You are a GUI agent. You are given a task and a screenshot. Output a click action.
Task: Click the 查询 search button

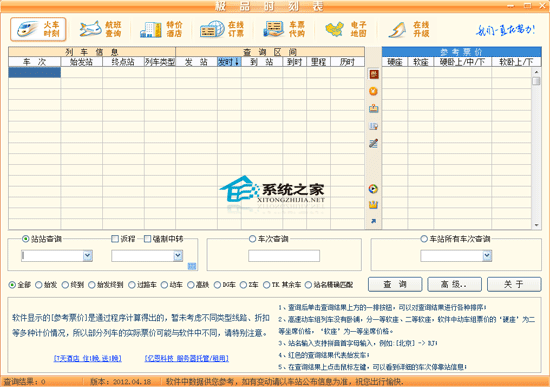click(395, 284)
